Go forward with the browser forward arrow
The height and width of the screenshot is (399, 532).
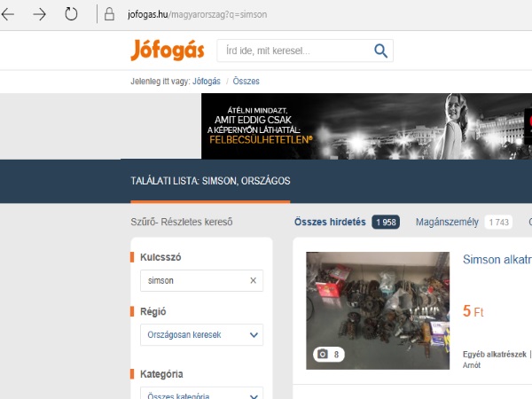[39, 14]
